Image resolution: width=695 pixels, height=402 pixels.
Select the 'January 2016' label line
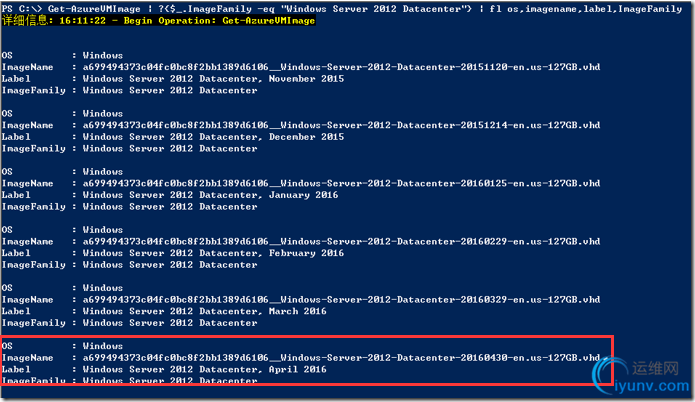tap(170, 195)
